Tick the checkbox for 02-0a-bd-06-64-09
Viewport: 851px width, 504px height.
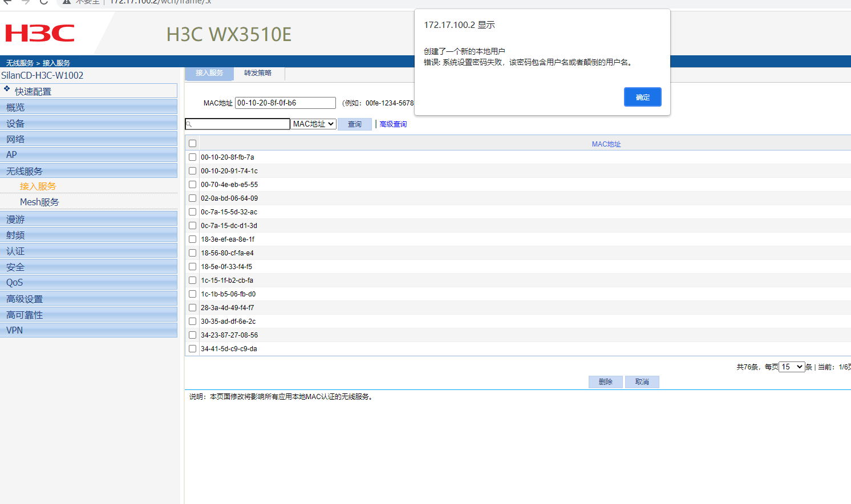pyautogui.click(x=192, y=198)
